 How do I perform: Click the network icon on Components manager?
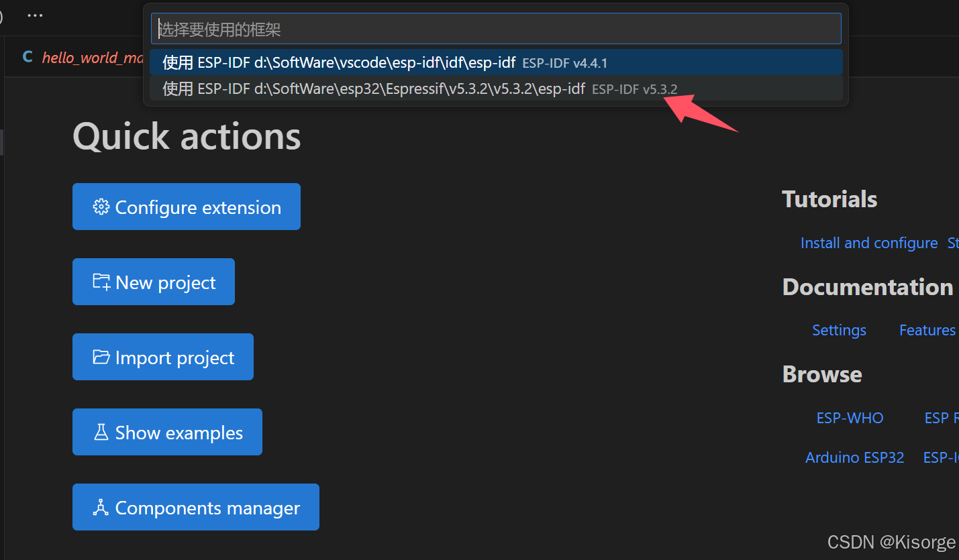[x=101, y=508]
